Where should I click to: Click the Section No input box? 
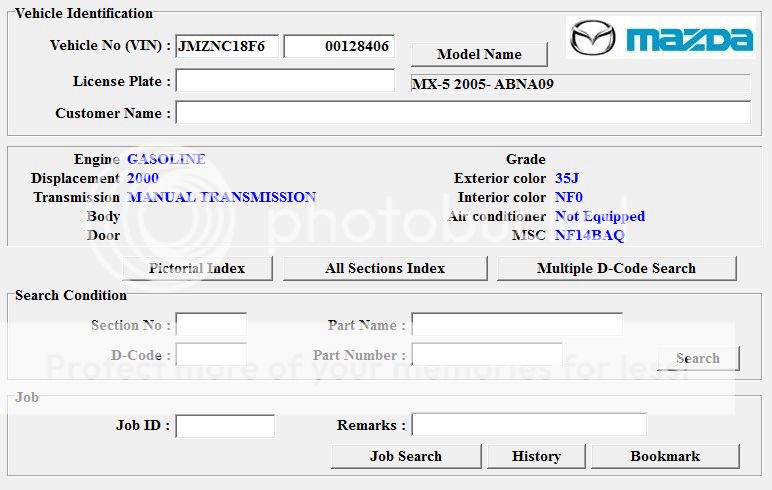(x=211, y=325)
